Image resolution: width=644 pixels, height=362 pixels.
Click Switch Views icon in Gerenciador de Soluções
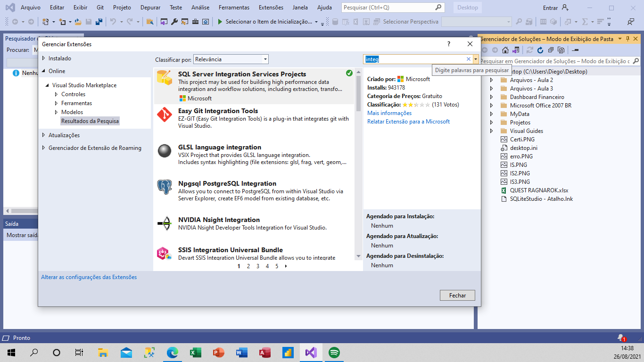point(516,50)
